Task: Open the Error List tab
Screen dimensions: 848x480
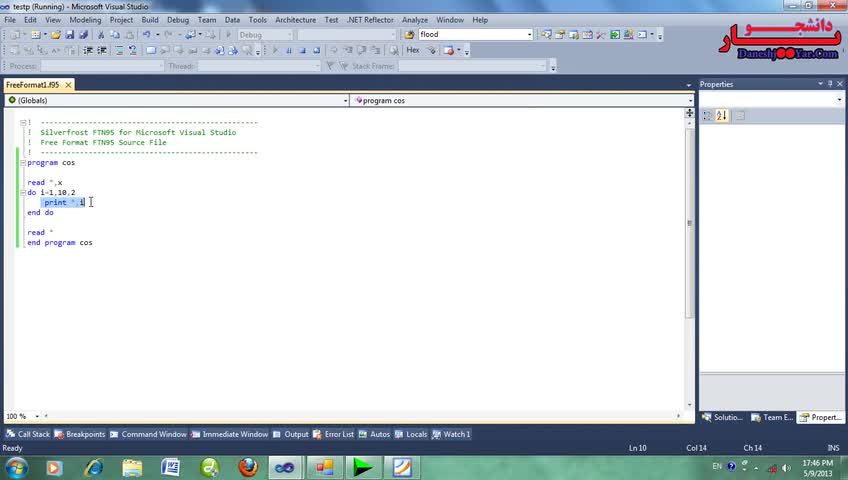Action: 333,434
